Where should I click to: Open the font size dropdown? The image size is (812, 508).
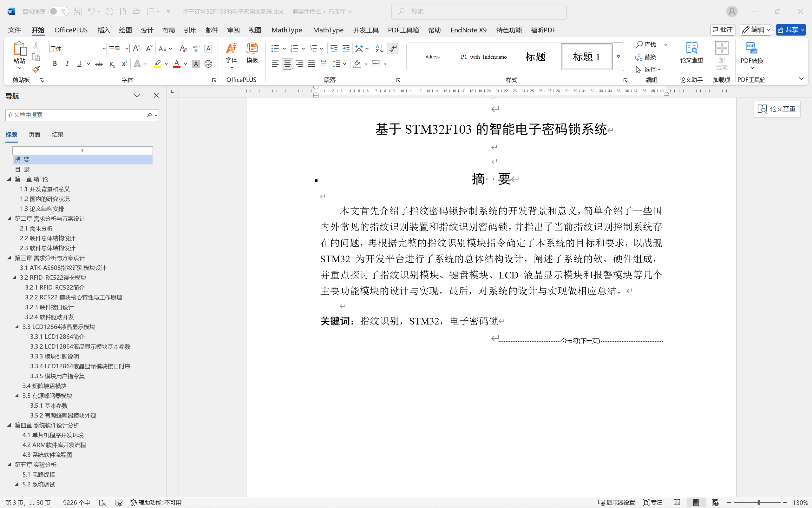[127, 49]
